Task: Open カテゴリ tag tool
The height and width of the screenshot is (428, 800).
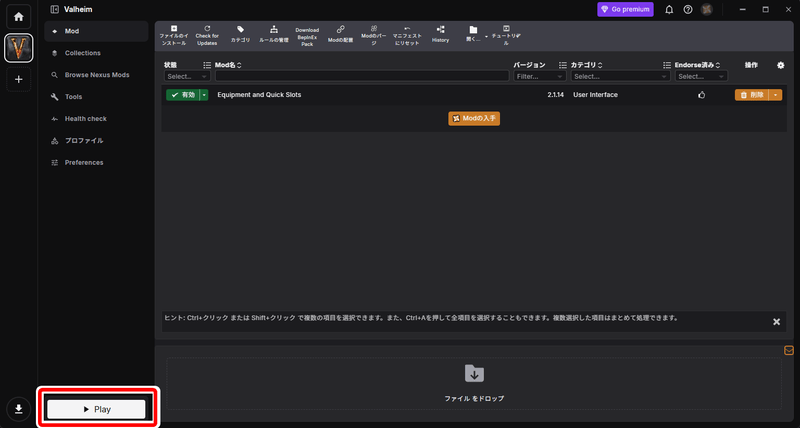Action: click(240, 36)
